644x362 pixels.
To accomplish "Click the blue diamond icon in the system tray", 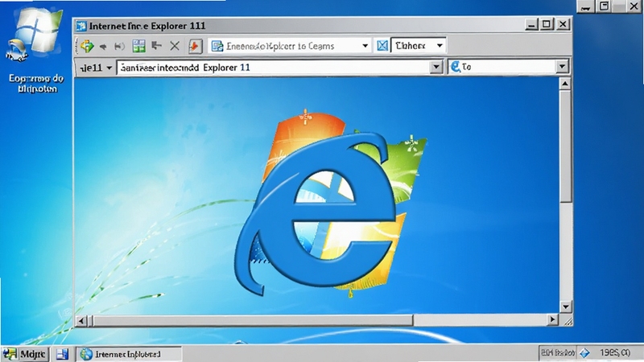I will [584, 353].
